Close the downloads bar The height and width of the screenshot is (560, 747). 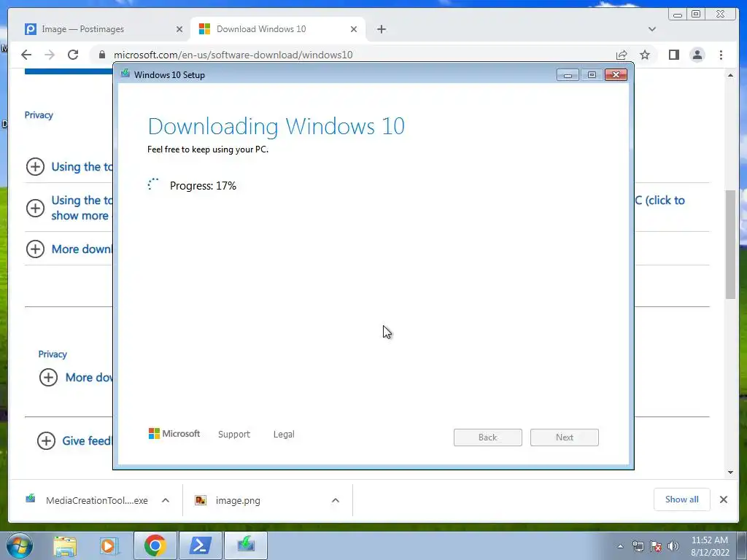[x=724, y=499]
